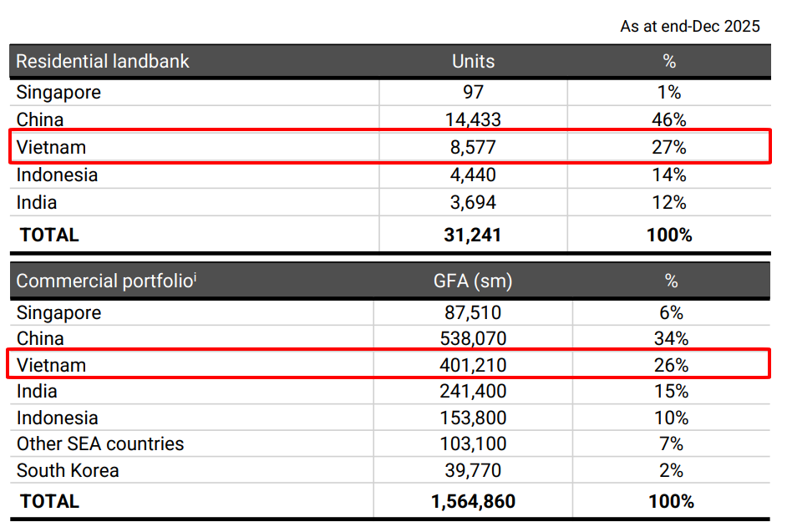This screenshot has height=532, width=787.
Task: Select the 46% cell for China
Action: pyautogui.click(x=669, y=119)
